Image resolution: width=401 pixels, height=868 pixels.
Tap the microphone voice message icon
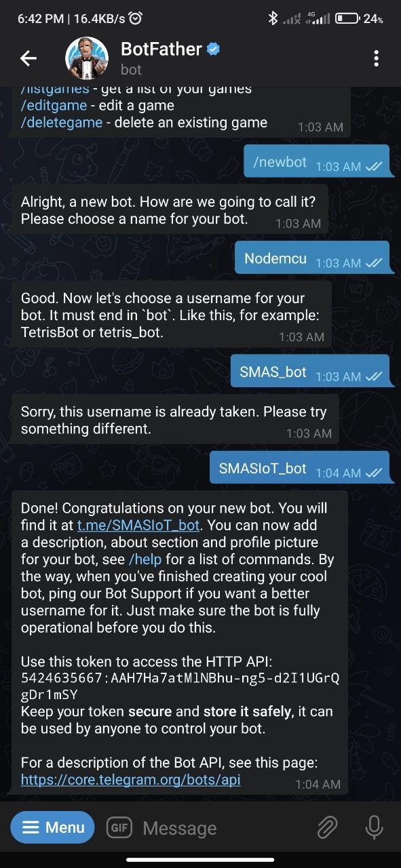click(x=374, y=827)
